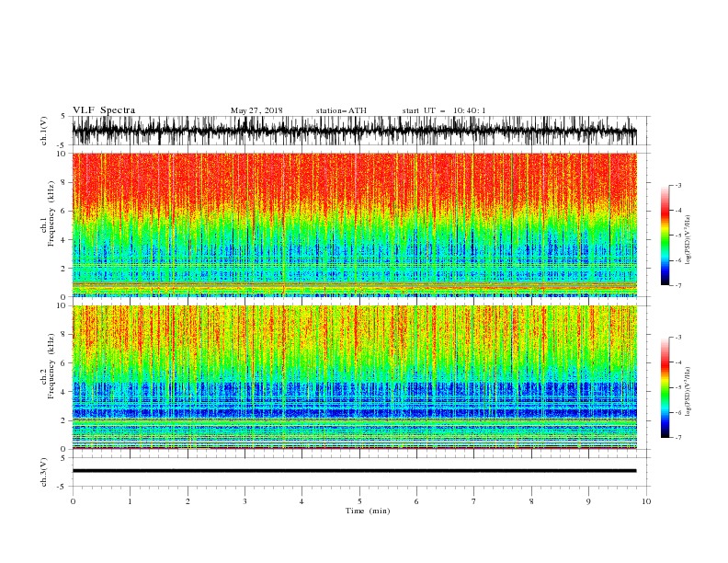Click the "10" kHz tick of ch.1 spectrogram
Screen dimensions: 728x563
[63, 154]
